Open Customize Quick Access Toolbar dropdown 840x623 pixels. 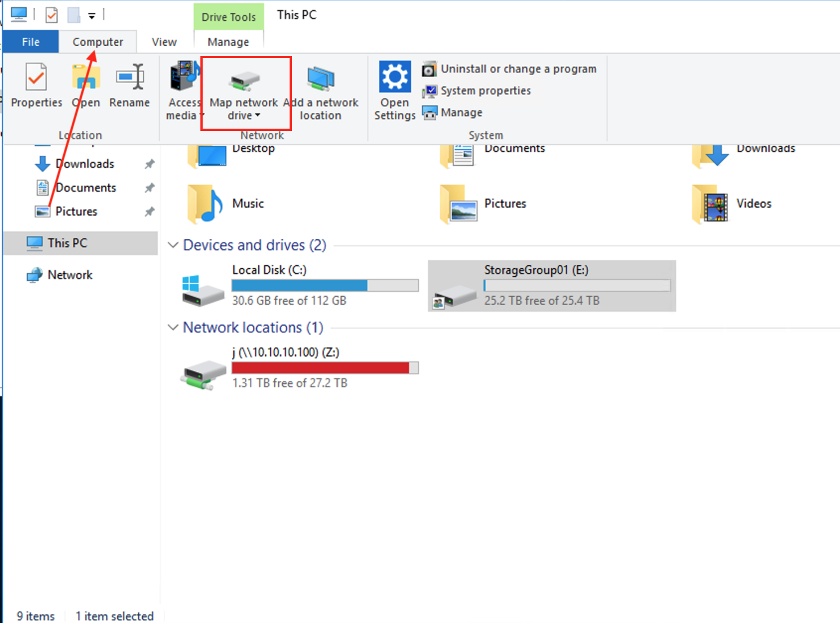pyautogui.click(x=91, y=16)
